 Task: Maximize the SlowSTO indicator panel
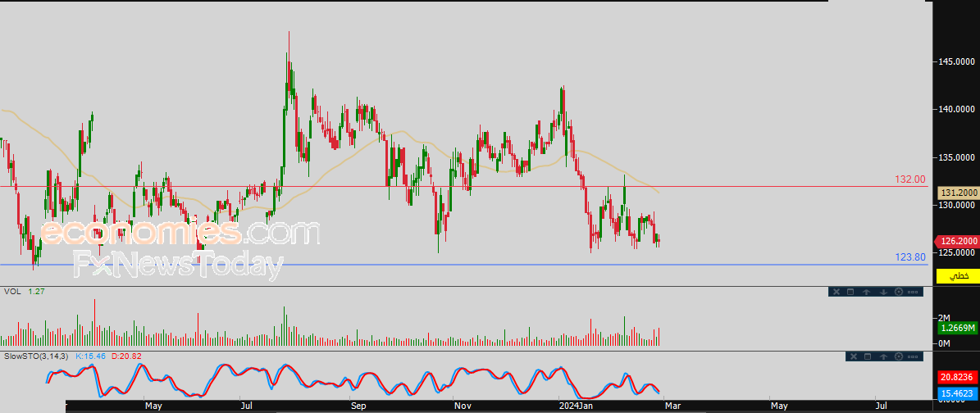868,356
